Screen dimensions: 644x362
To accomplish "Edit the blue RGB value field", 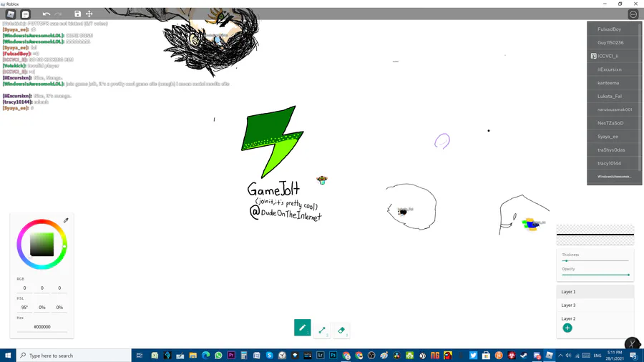I will tap(59, 288).
